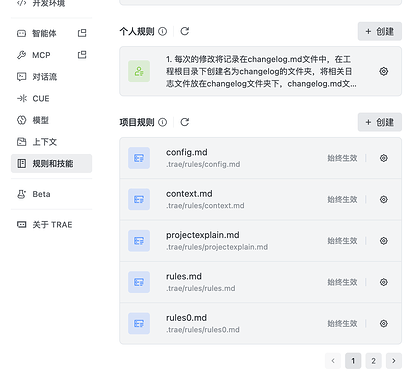Open settings gear for config.md

384,158
